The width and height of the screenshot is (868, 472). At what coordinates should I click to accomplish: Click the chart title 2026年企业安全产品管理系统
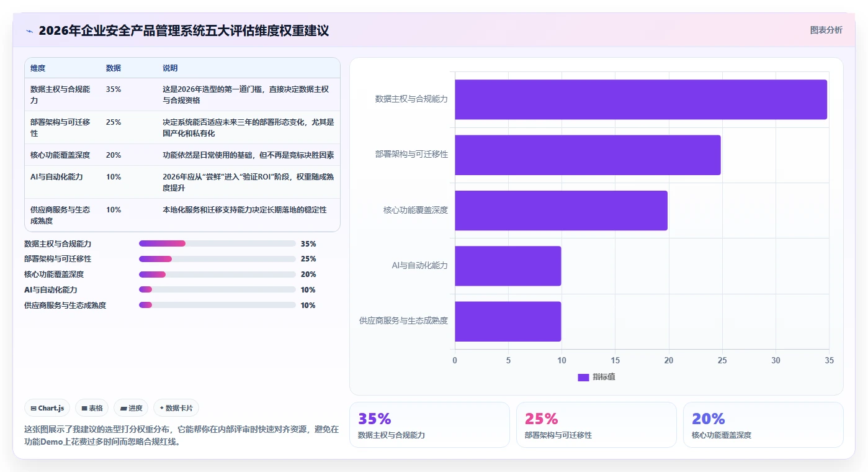point(184,30)
